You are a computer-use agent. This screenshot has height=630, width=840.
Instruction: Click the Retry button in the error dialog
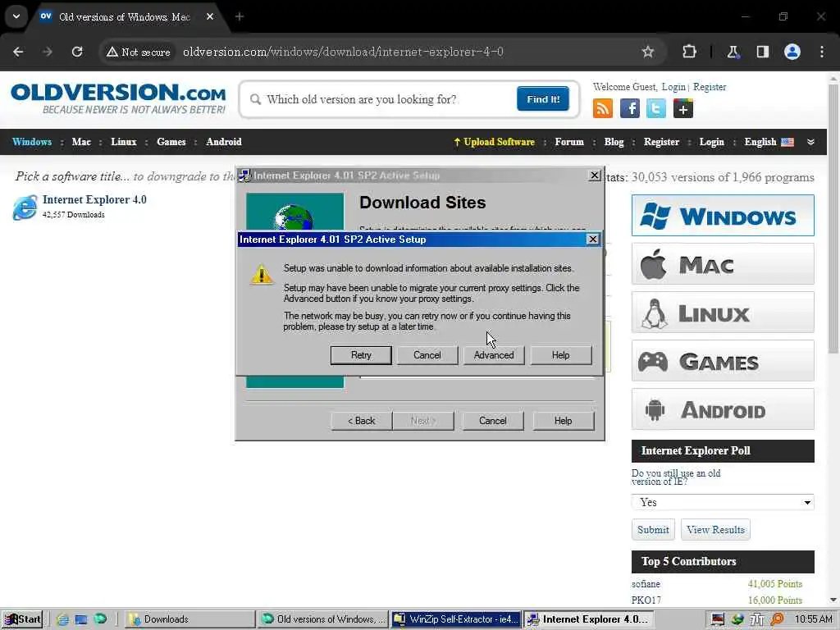pyautogui.click(x=361, y=355)
